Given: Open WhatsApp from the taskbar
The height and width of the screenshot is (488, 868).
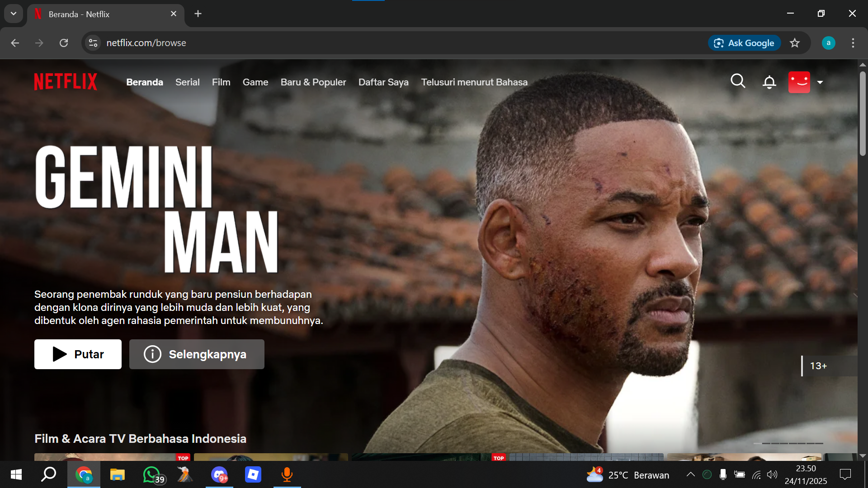Looking at the screenshot, I should tap(151, 474).
